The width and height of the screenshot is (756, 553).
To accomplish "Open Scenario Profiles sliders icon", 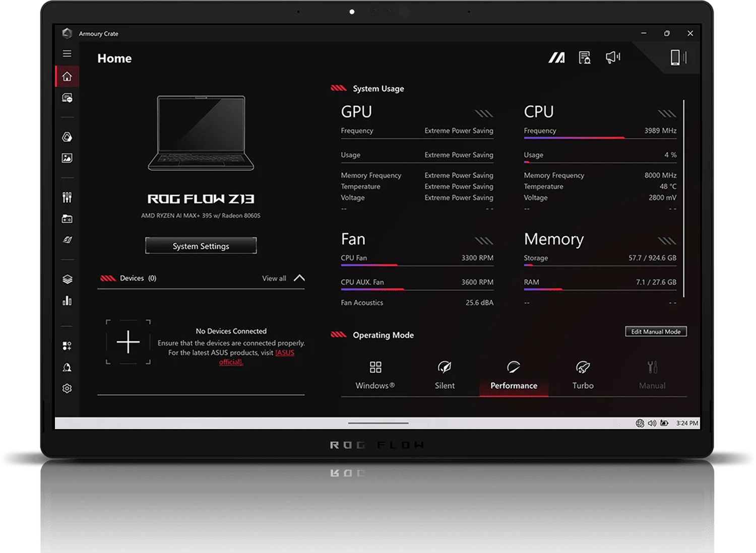I will [67, 197].
